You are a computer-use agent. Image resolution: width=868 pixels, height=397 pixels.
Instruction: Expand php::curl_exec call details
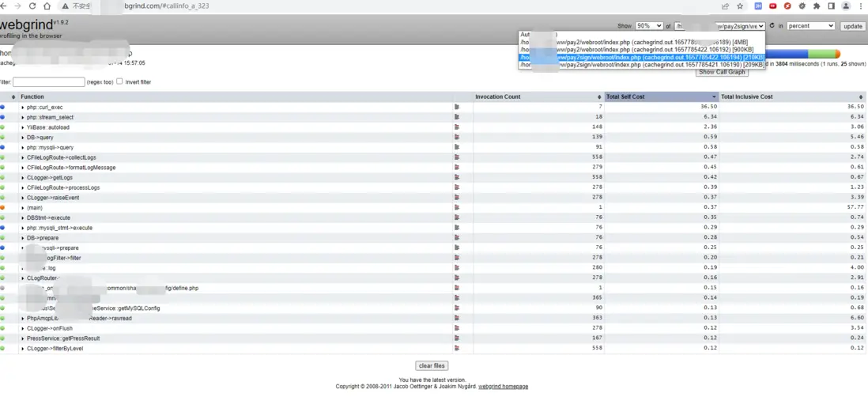pyautogui.click(x=23, y=108)
